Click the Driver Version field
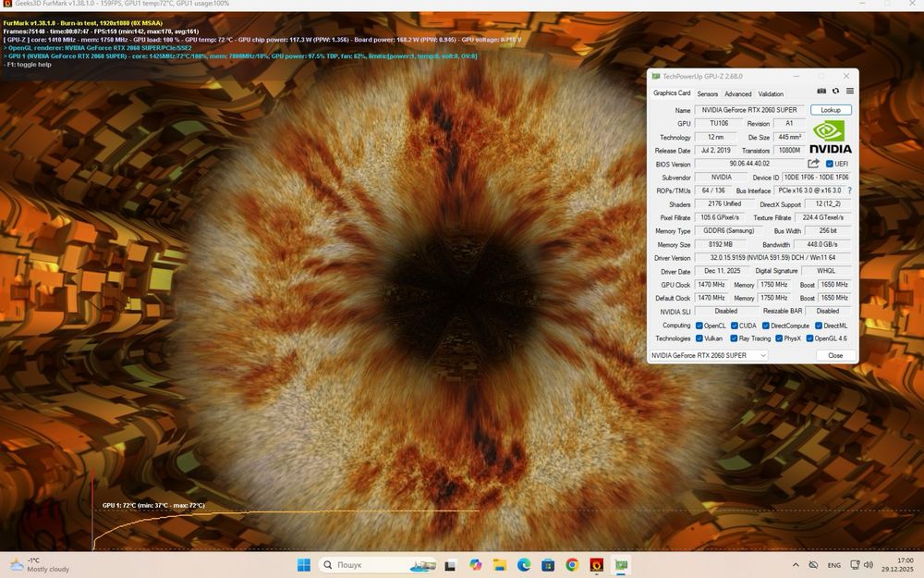Viewport: 924px width, 578px height. pyautogui.click(x=773, y=258)
